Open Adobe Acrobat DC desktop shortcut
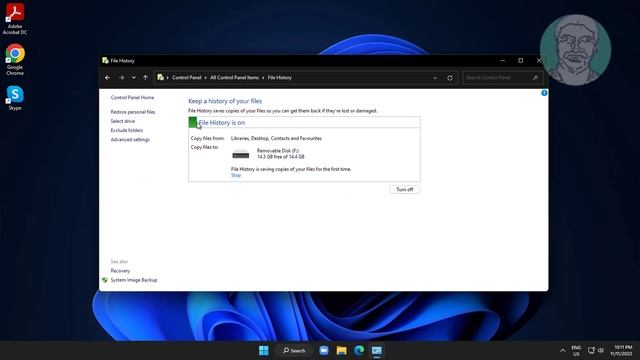 click(15, 19)
